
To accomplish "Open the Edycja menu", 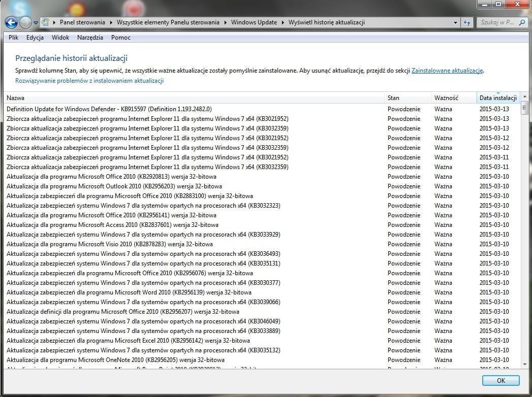I will 35,37.
